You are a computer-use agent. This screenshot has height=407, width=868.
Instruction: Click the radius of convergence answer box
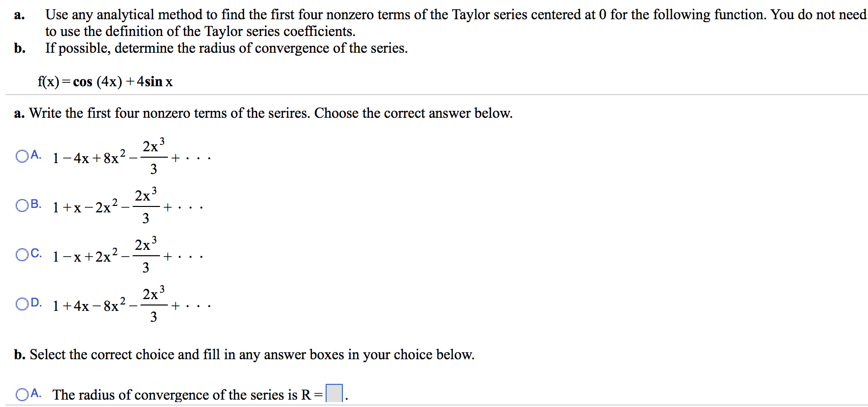click(x=334, y=393)
